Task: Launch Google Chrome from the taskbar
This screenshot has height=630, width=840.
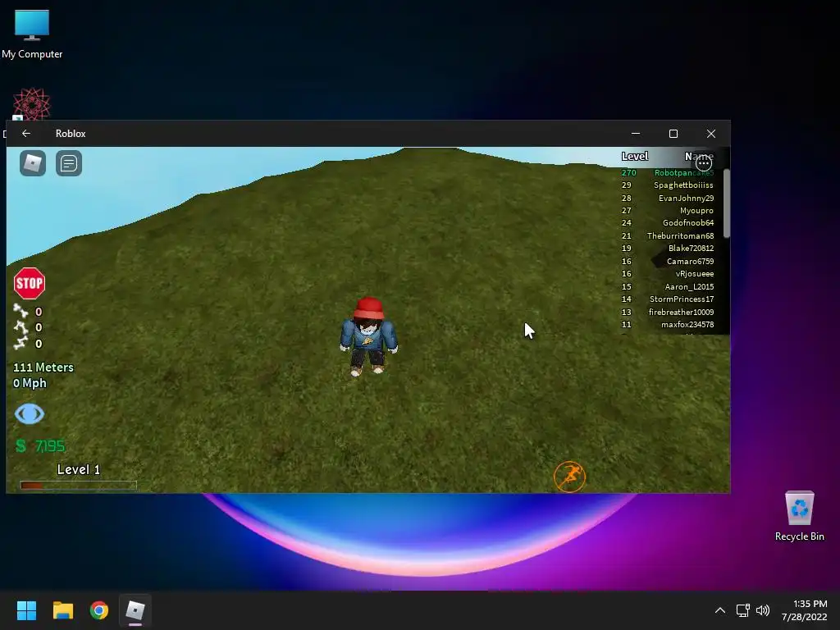Action: point(99,610)
